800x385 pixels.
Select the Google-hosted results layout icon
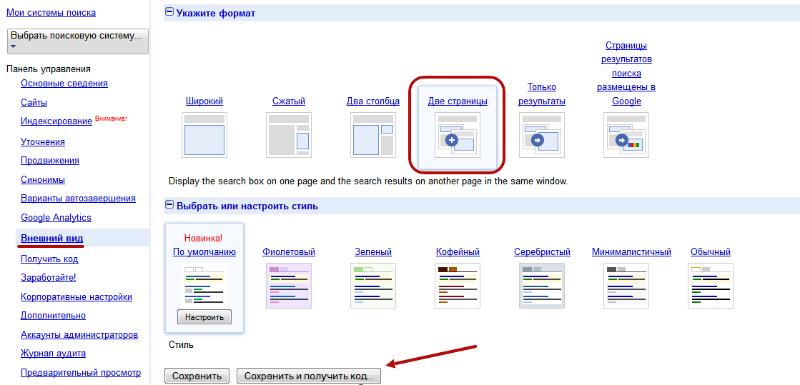pyautogui.click(x=626, y=135)
